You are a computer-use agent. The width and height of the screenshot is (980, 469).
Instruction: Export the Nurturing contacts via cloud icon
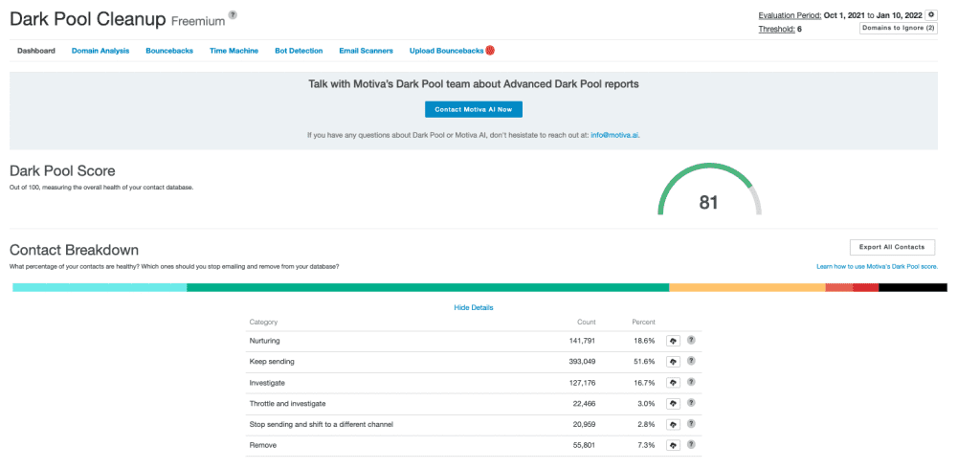click(x=673, y=341)
